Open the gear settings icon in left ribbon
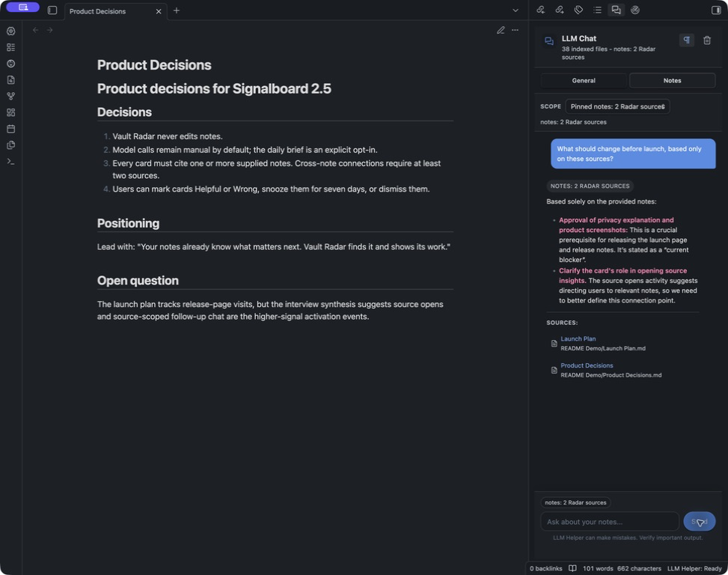Image resolution: width=728 pixels, height=575 pixels. point(11,31)
